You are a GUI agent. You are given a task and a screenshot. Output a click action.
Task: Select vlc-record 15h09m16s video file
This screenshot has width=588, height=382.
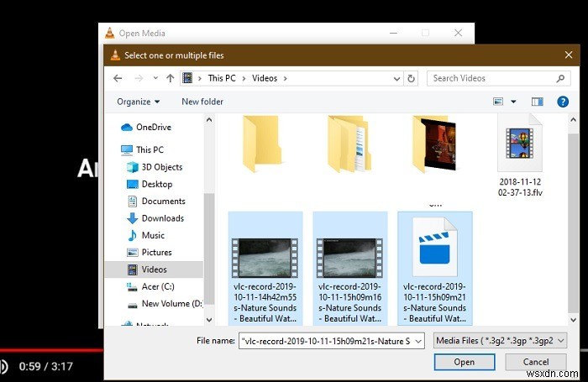(x=350, y=268)
